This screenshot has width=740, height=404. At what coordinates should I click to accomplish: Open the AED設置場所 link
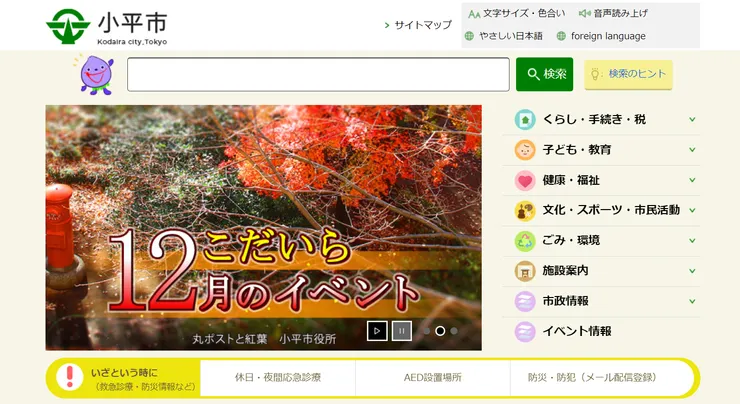pos(432,378)
